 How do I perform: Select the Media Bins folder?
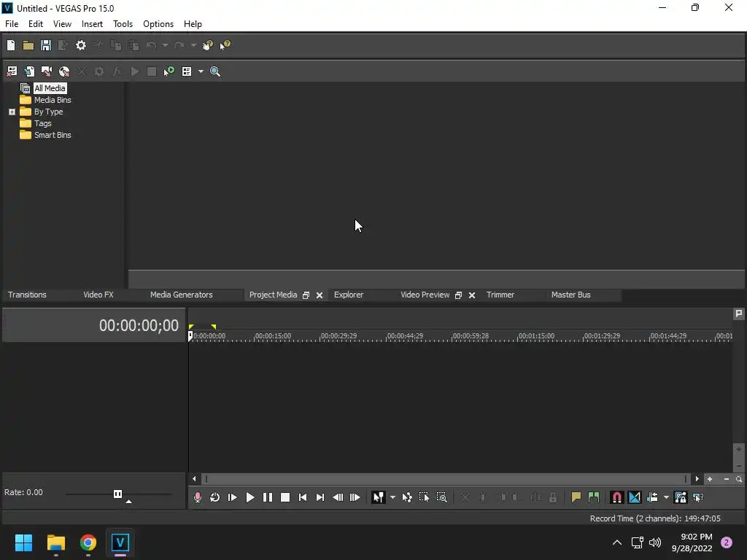(x=53, y=100)
